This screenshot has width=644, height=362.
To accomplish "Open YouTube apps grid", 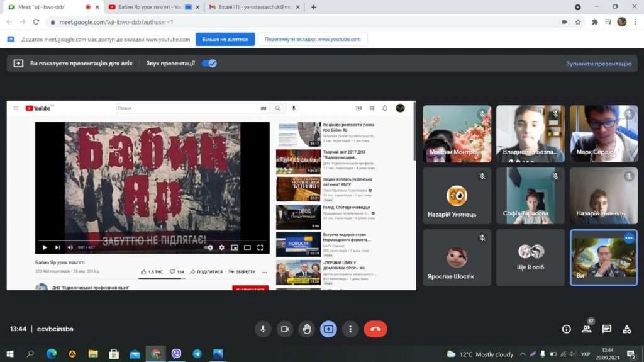I will pos(372,108).
